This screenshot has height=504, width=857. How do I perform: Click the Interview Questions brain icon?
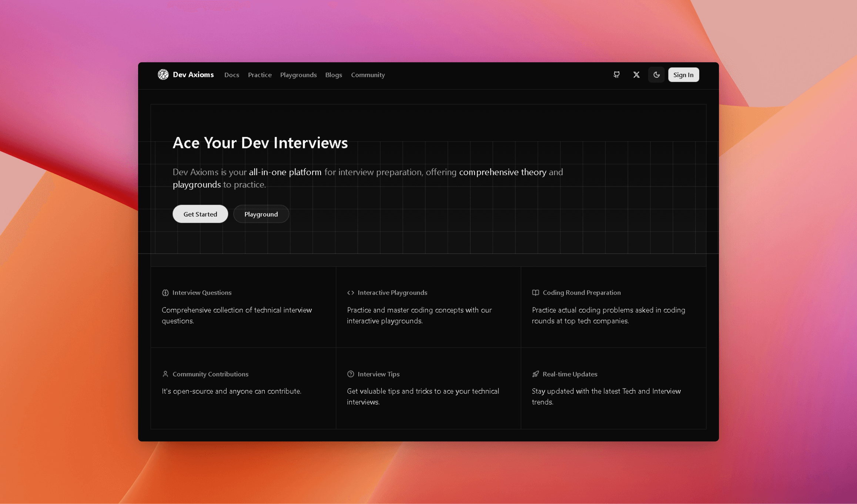click(x=165, y=293)
